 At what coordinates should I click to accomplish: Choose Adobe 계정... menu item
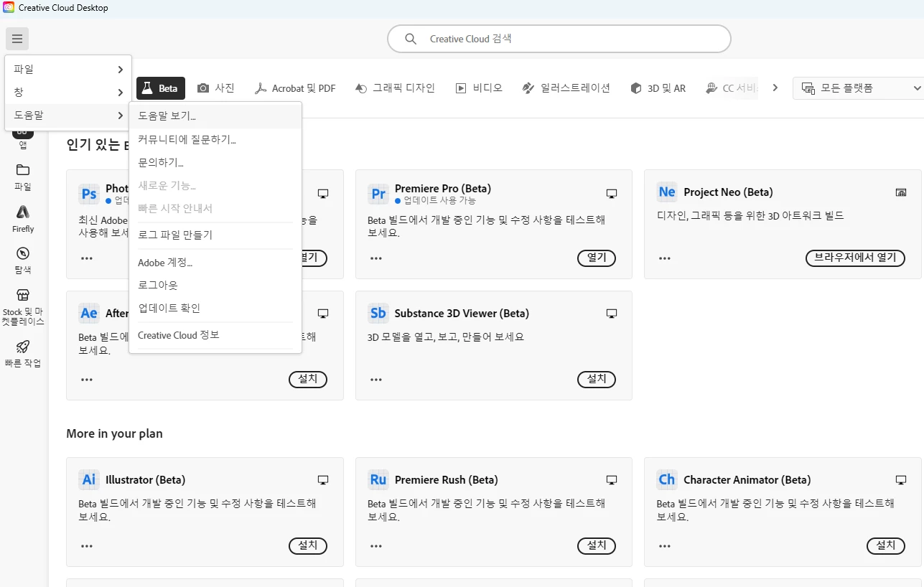point(215,262)
